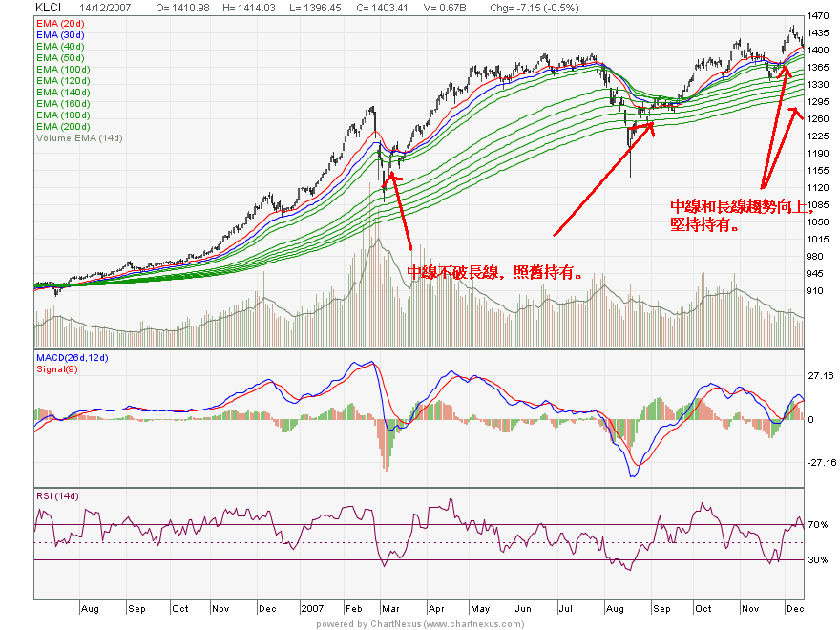Viewport: 840px width, 630px height.
Task: Click the MACD(26d,12d) indicator label
Action: tap(73, 357)
